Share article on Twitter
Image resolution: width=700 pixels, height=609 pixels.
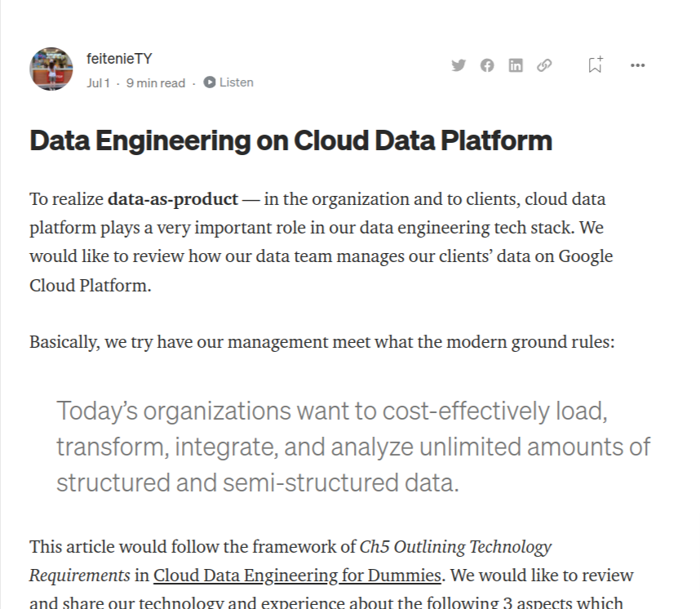(458, 65)
